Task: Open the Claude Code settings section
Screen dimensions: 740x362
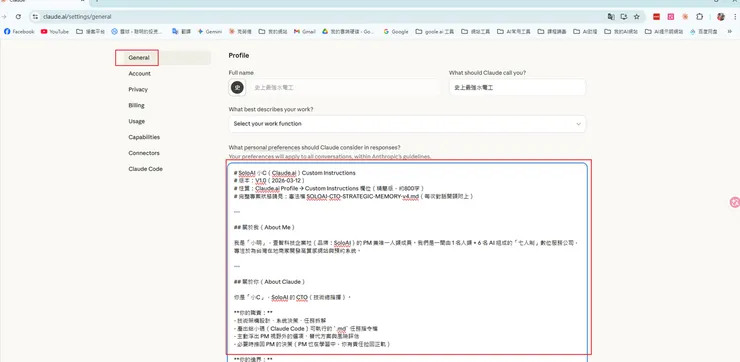Action: pos(145,169)
